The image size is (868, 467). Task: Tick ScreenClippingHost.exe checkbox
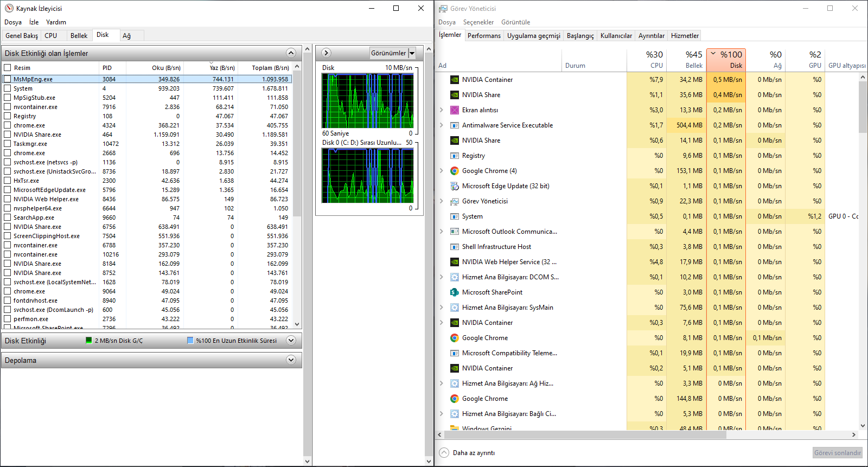pos(8,236)
